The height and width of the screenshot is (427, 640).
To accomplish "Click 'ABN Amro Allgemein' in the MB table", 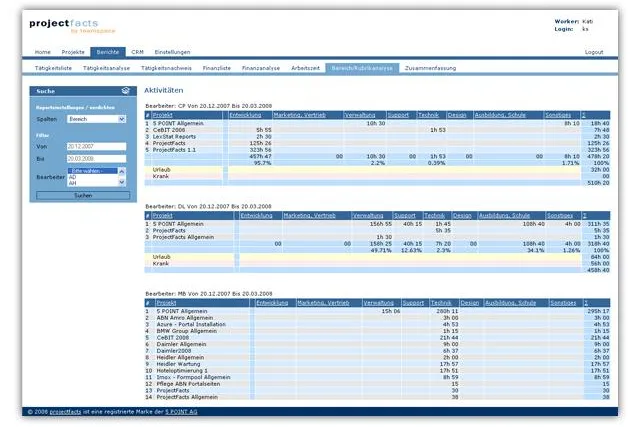I will click(x=185, y=318).
